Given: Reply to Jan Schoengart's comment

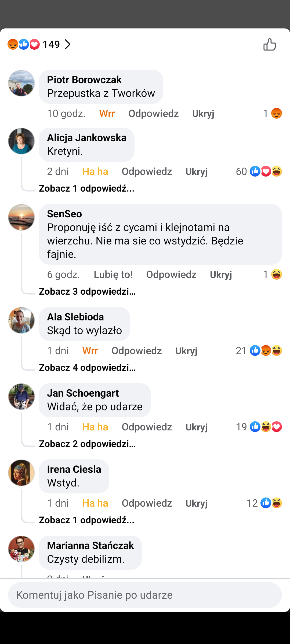Looking at the screenshot, I should point(147,427).
